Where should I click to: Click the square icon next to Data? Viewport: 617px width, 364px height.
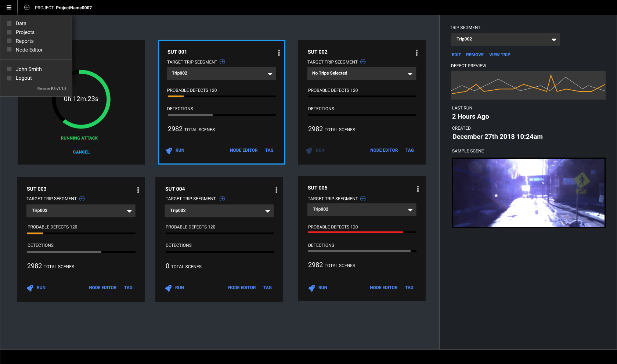10,24
